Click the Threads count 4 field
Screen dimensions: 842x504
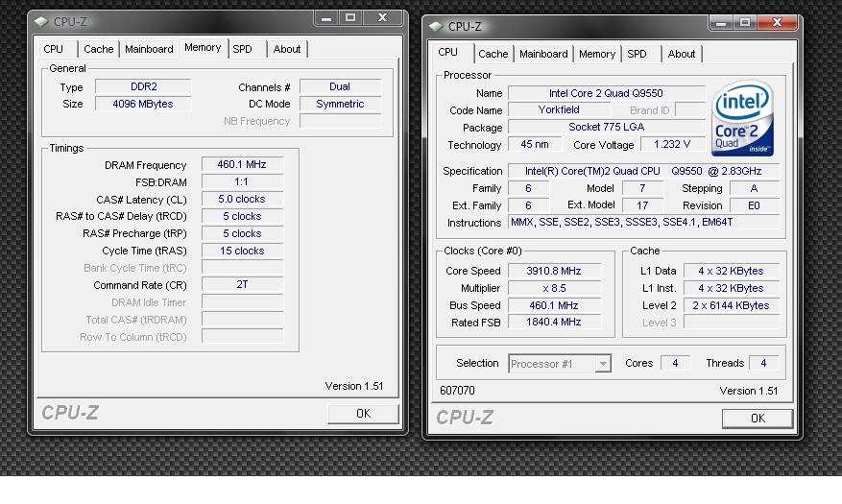point(763,363)
